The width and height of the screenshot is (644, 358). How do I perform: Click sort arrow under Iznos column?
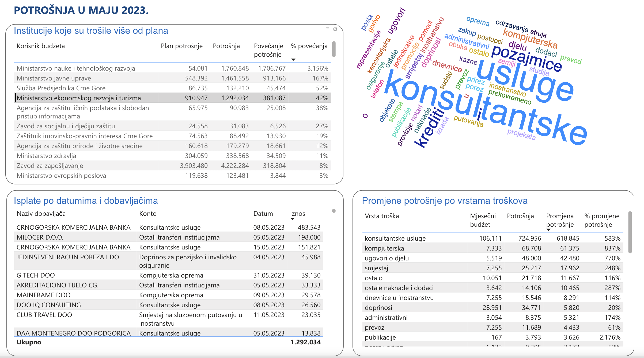(292, 219)
